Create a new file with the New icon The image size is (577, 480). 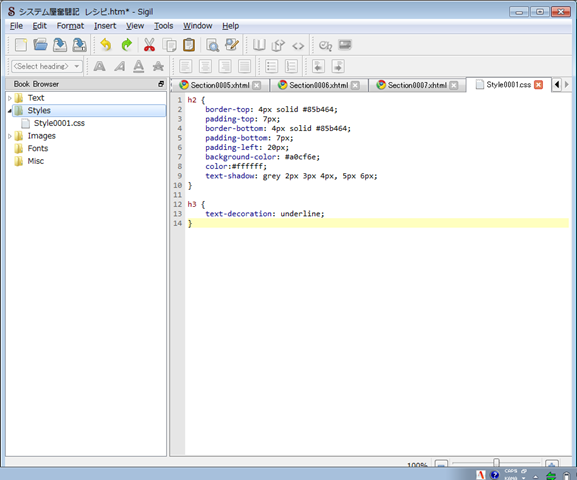21,45
